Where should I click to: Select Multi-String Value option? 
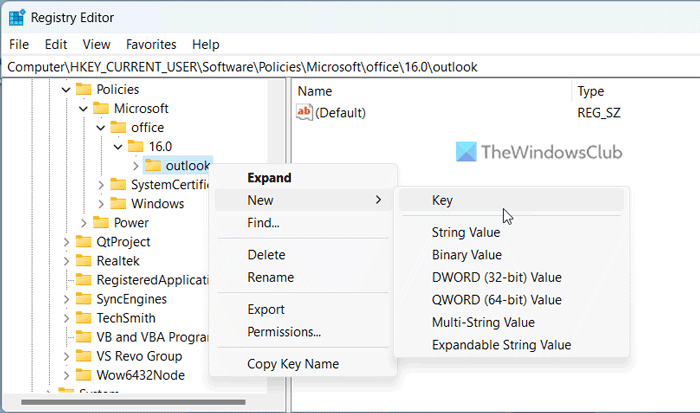[x=511, y=322]
